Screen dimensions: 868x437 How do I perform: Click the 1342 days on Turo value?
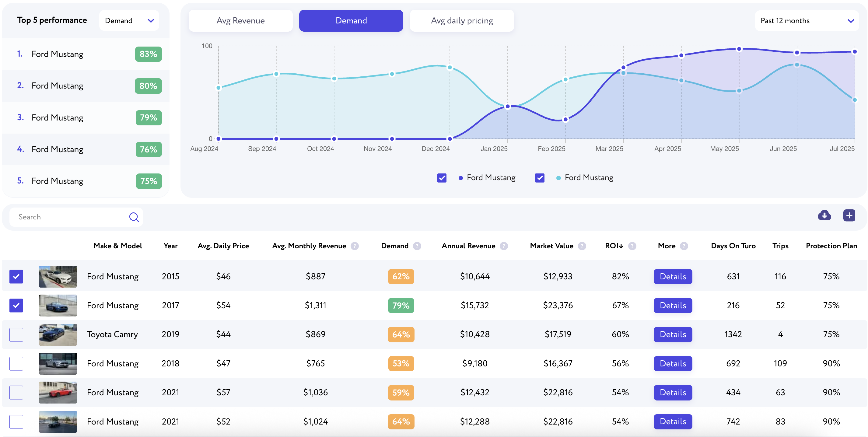click(x=733, y=334)
